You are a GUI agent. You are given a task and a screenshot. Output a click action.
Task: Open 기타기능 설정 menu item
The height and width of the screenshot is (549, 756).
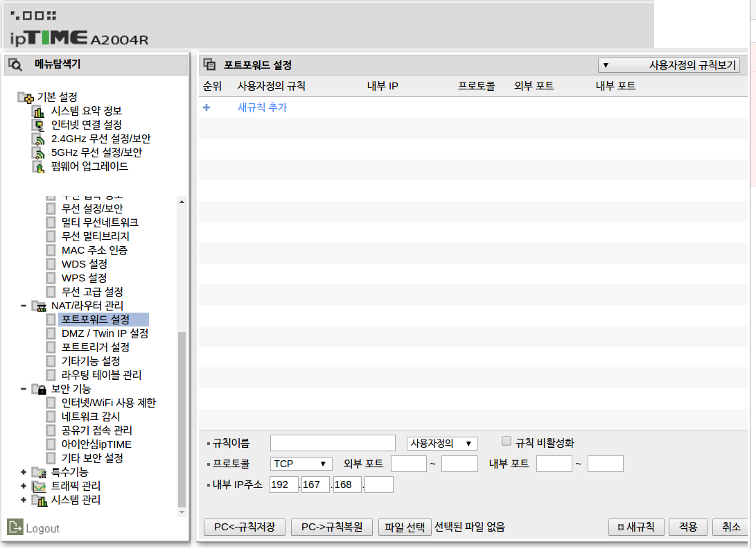pyautogui.click(x=91, y=361)
